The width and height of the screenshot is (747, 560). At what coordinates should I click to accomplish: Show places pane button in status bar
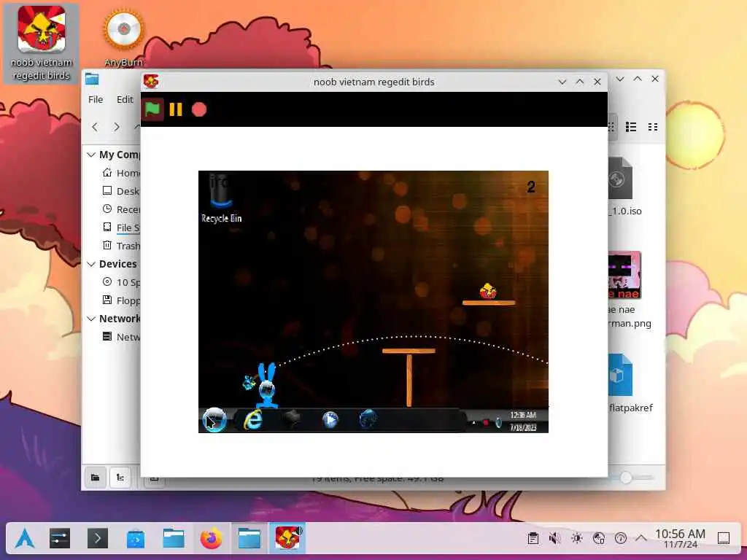[96, 477]
